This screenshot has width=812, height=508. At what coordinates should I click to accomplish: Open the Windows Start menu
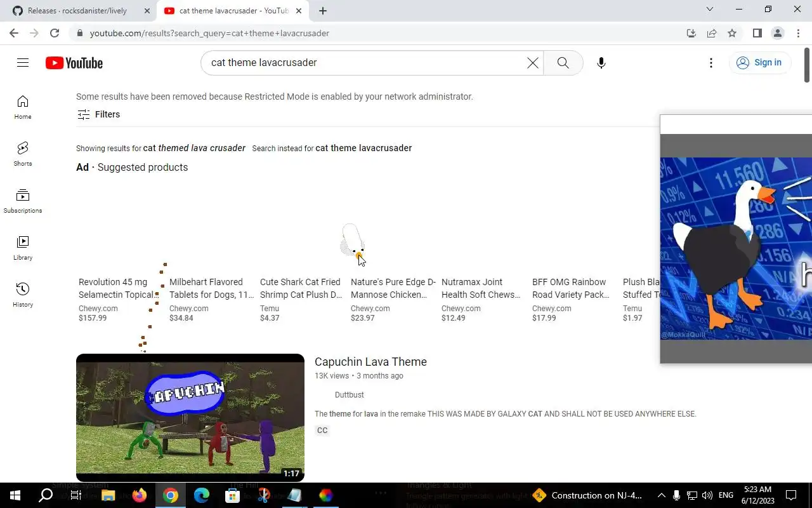click(15, 495)
